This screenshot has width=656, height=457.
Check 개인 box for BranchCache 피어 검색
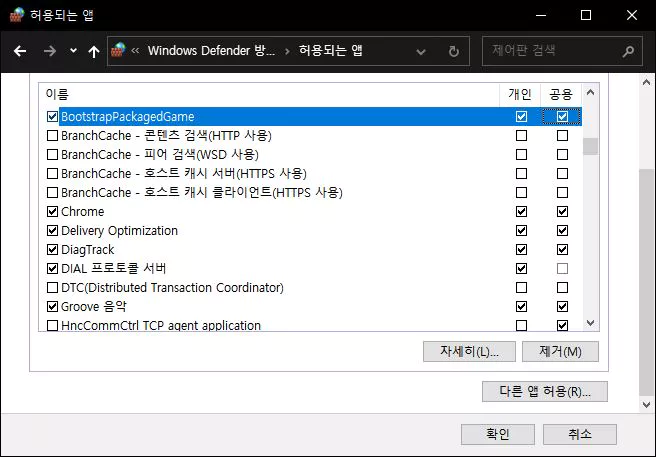(x=521, y=154)
